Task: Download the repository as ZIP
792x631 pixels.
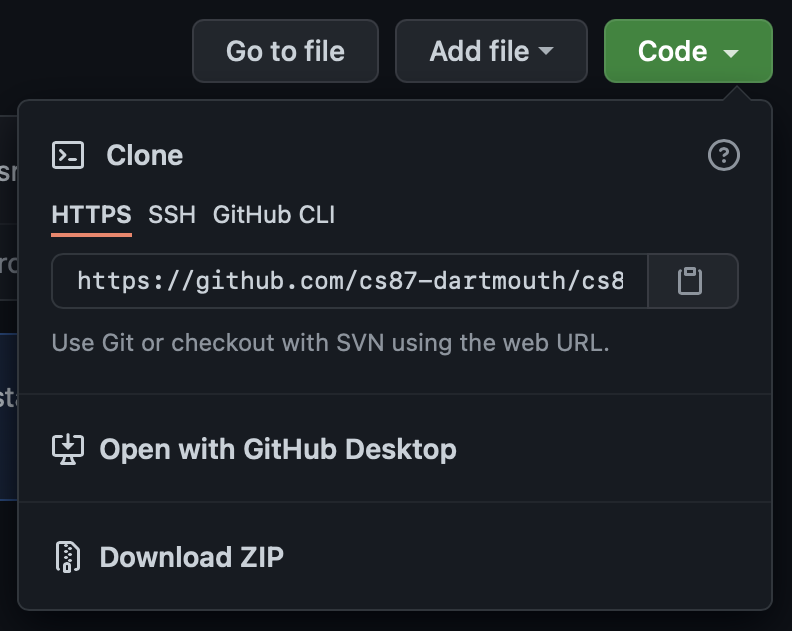Action: (x=191, y=556)
